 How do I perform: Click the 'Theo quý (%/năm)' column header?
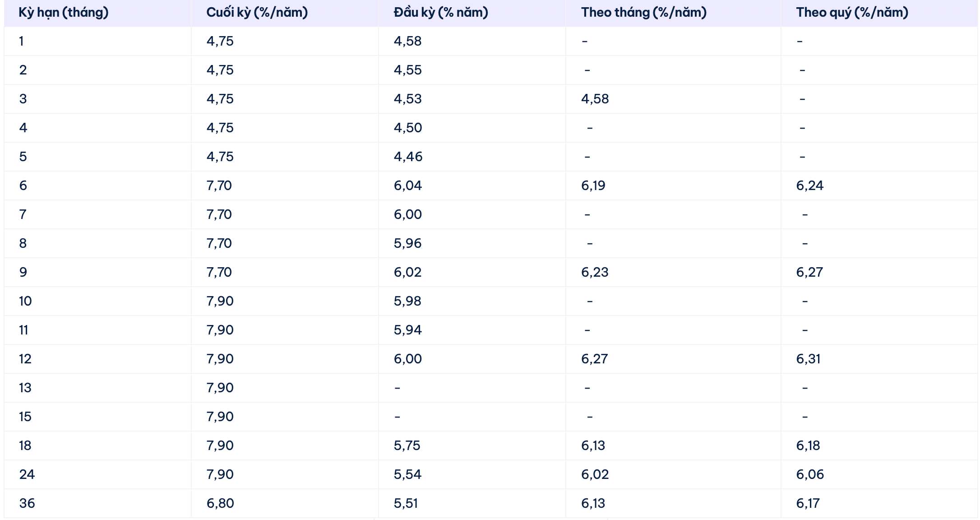(x=852, y=13)
